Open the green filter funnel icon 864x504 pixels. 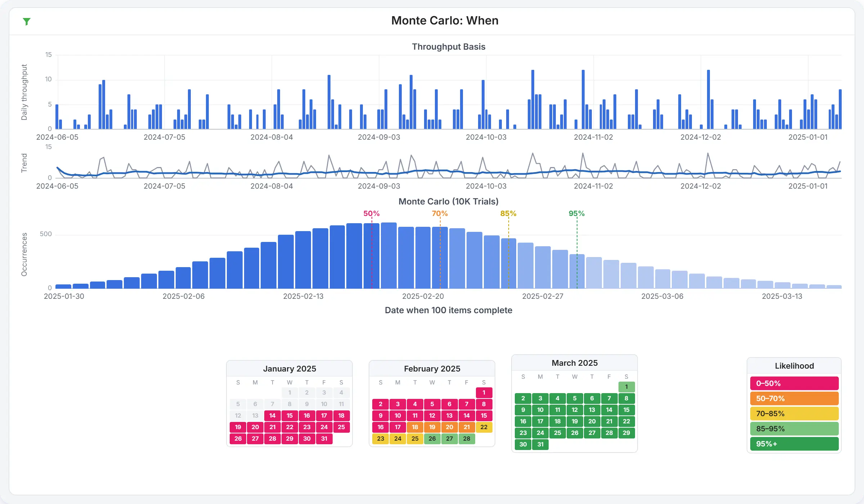point(26,22)
